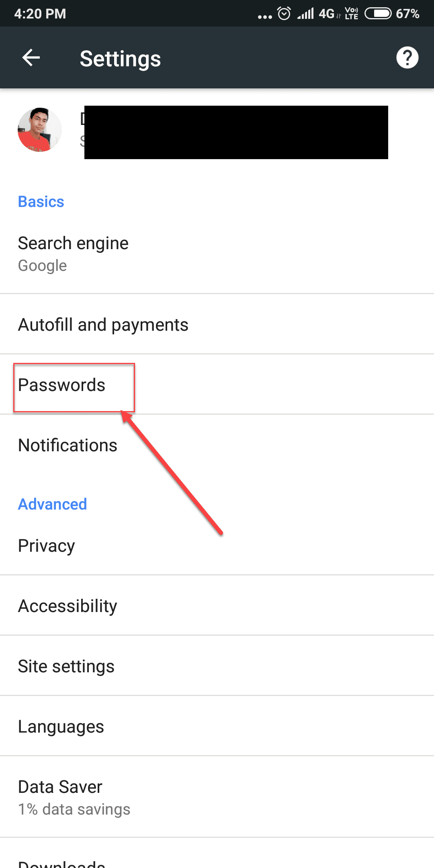Tap the 4:20 PM clock
This screenshot has height=868, width=434.
40,14
